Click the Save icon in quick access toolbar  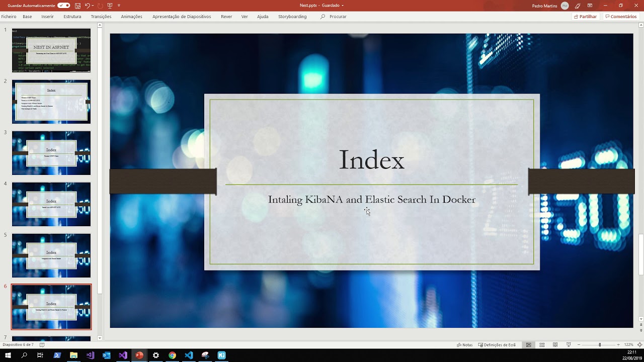77,6
